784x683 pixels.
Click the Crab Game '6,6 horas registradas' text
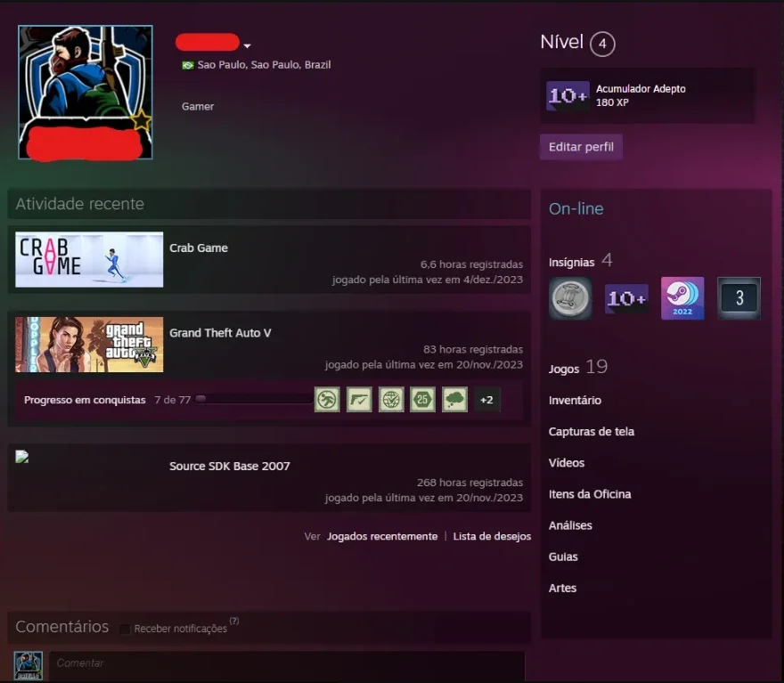[471, 264]
